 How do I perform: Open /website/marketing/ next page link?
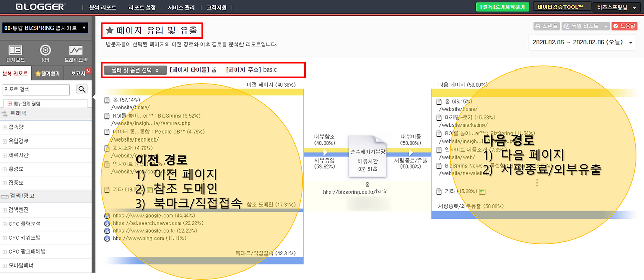(x=463, y=125)
